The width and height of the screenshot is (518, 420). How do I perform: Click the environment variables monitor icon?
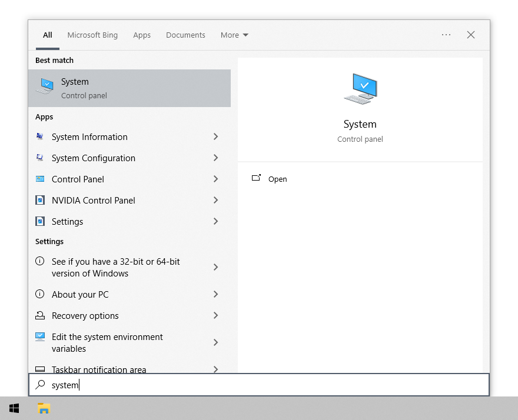click(40, 336)
